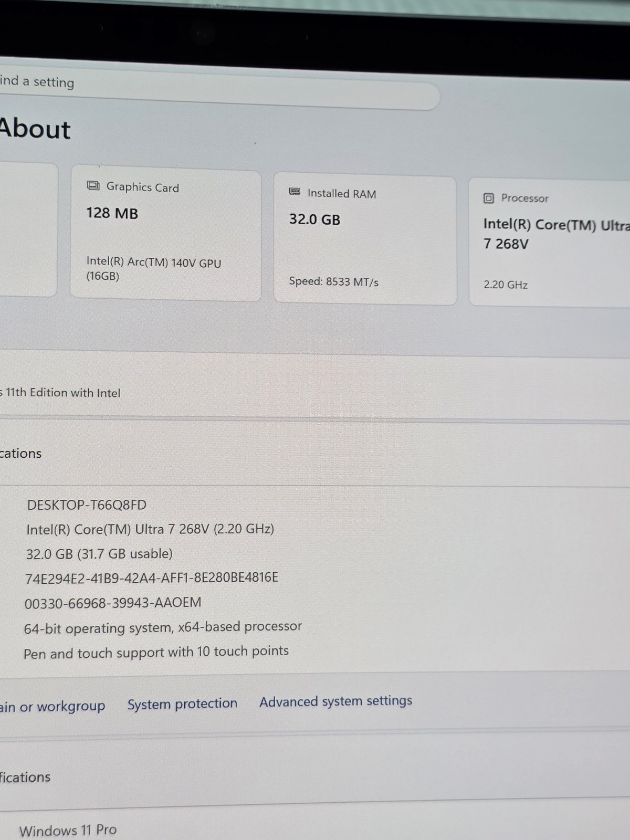Select the Installed RAM info card

365,239
